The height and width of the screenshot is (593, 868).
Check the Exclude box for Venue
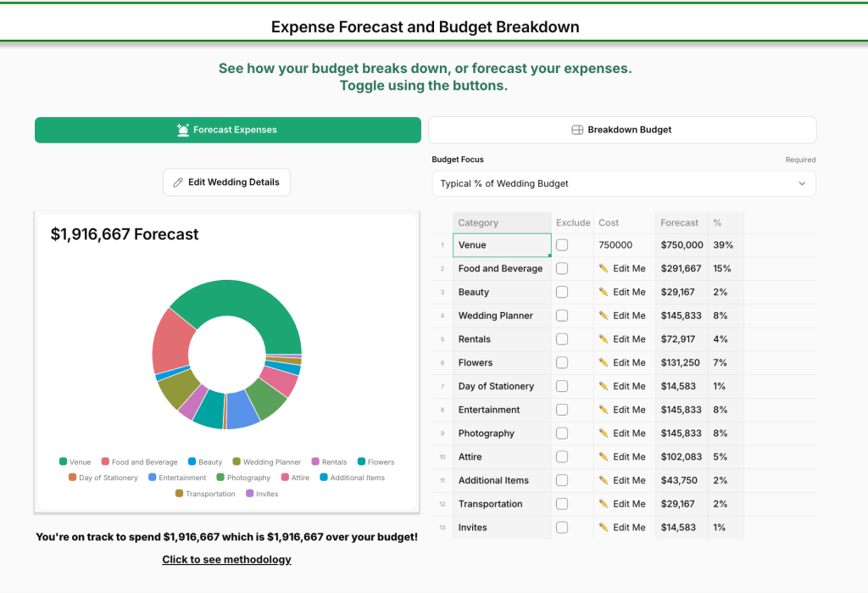(x=562, y=245)
